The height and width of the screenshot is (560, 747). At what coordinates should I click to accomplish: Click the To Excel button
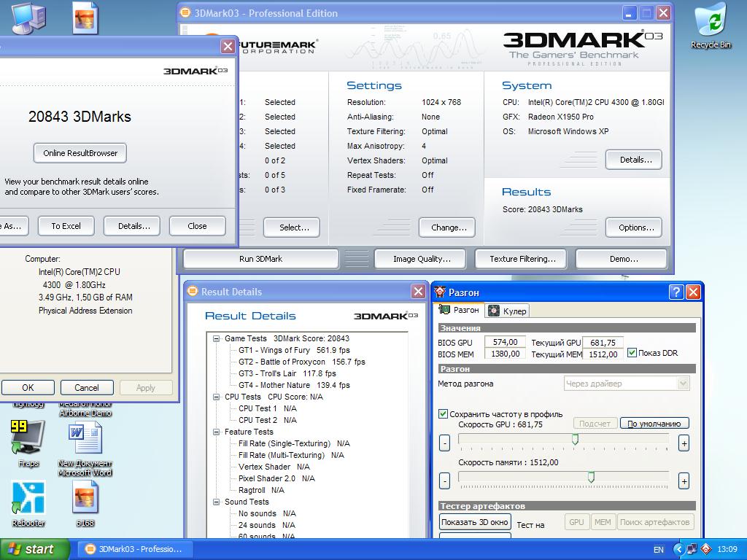click(66, 226)
